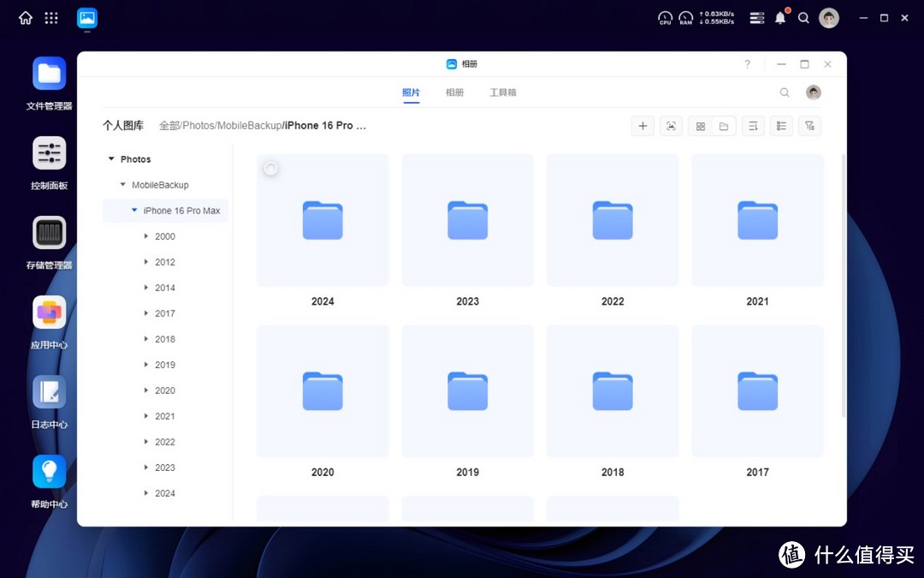Open image recognition search in the toolbar
Screen dimensions: 924x578
click(671, 126)
